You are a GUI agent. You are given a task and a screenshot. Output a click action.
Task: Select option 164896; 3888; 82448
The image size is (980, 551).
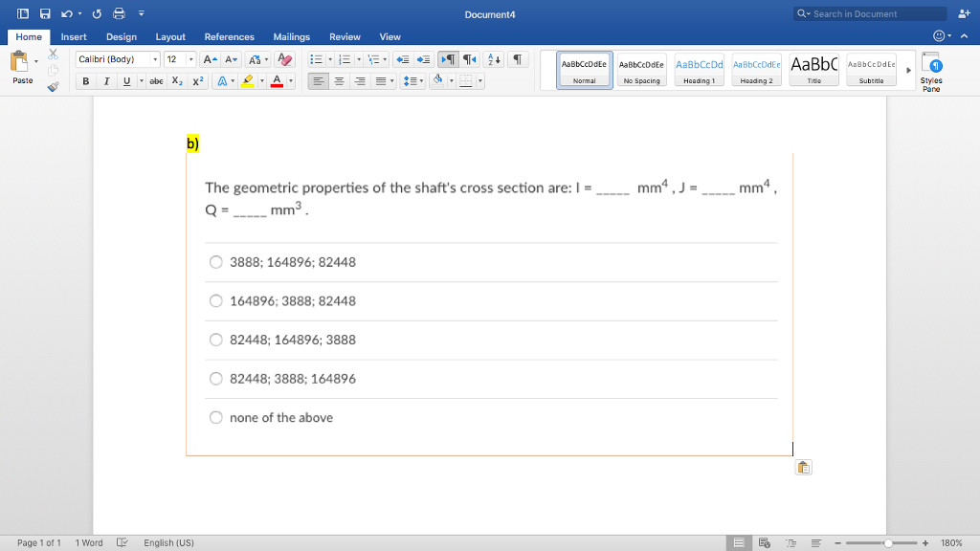tap(215, 301)
